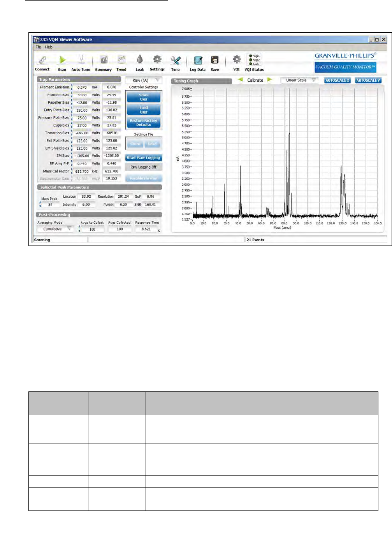Adjust the Mass Peak stepper arrows

click(40, 204)
